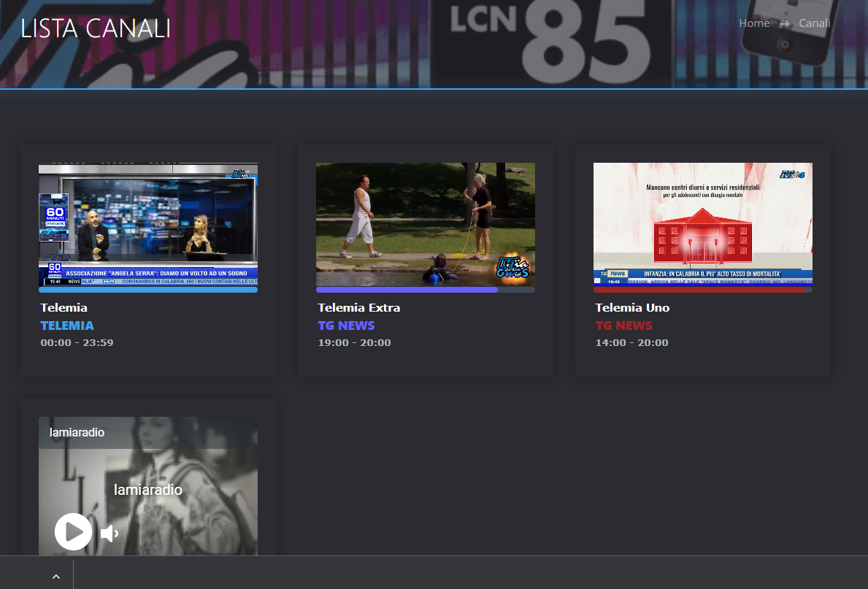868x589 pixels.
Task: Click the centered lamiaradio player title
Action: pos(147,490)
